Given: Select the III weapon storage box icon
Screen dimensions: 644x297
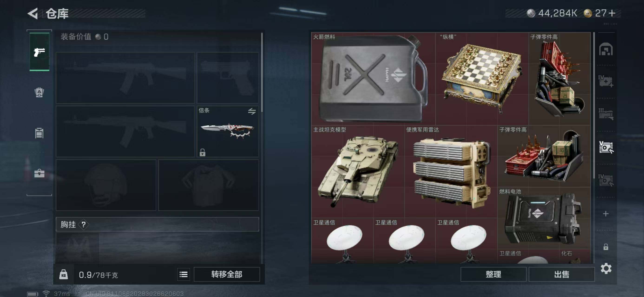Looking at the screenshot, I should point(606,114).
